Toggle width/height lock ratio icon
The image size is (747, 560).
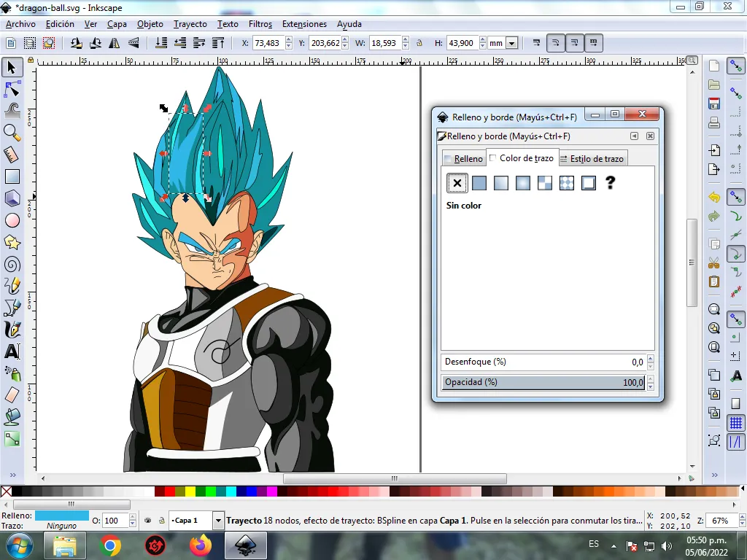(x=419, y=43)
